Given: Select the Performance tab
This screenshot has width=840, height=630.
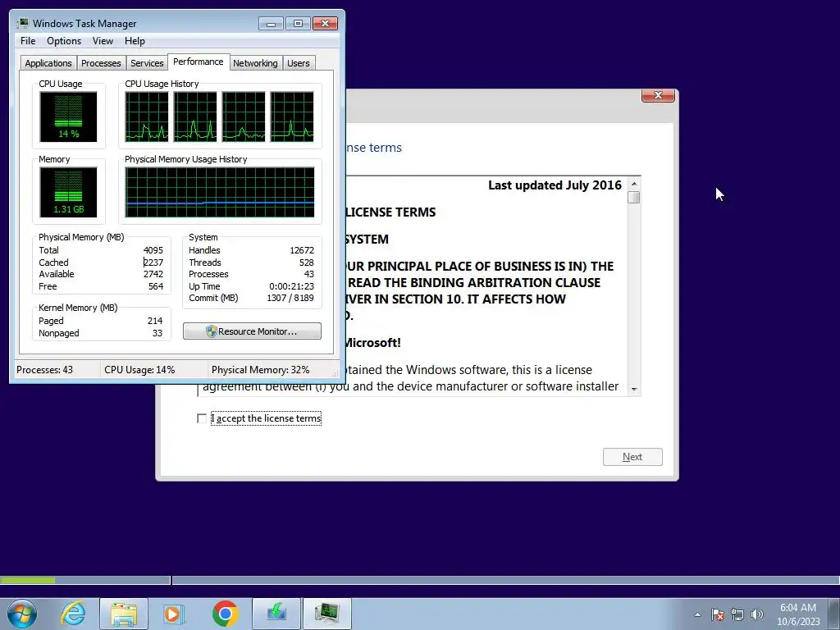Looking at the screenshot, I should coord(199,62).
